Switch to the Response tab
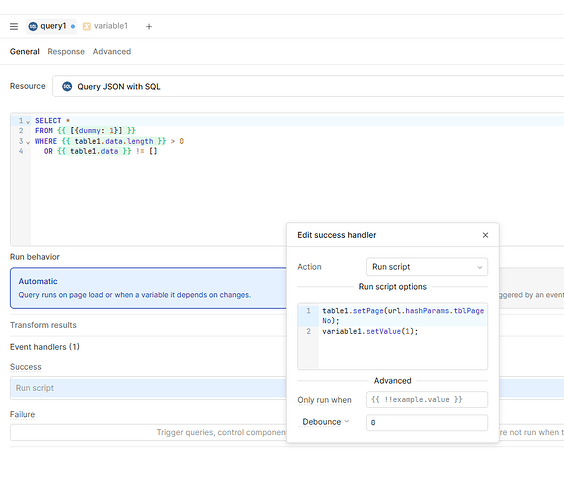564x500 pixels. coord(66,51)
